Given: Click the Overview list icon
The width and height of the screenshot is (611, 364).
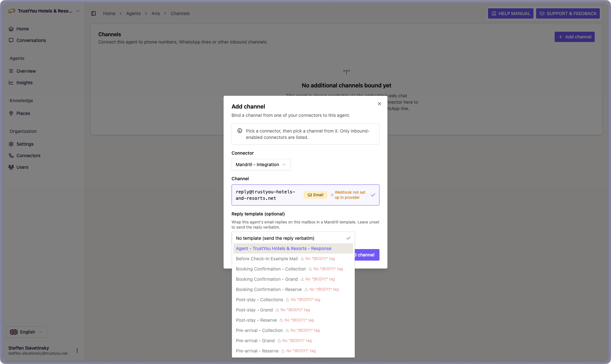Looking at the screenshot, I should (x=11, y=71).
